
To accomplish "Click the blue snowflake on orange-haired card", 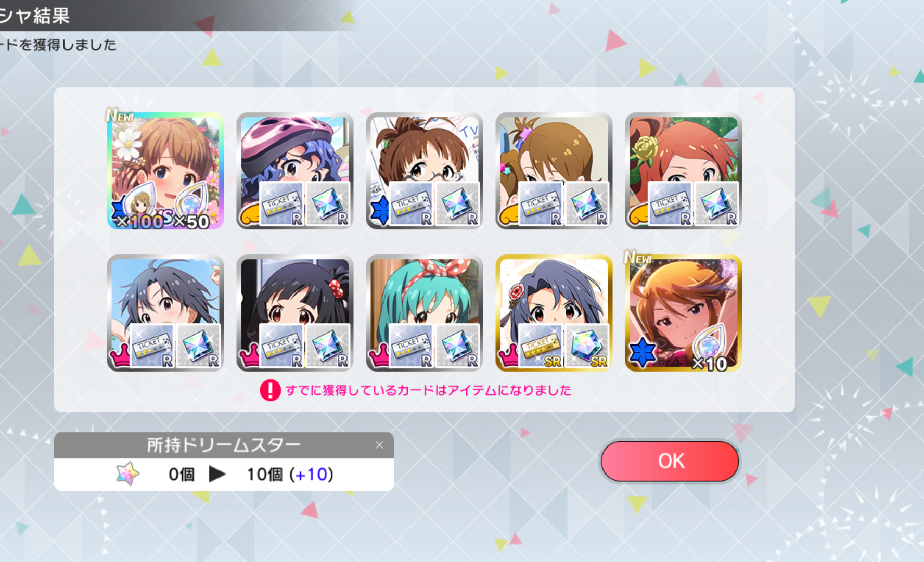I will click(643, 352).
